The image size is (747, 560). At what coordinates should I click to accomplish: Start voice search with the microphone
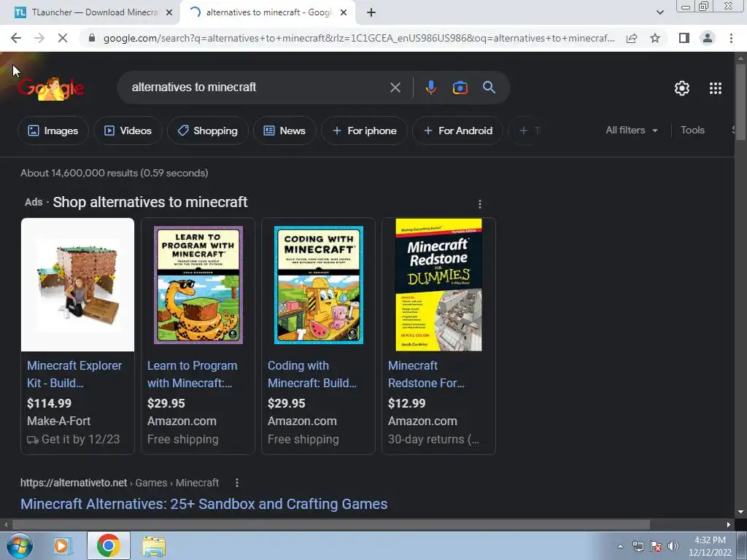click(430, 87)
